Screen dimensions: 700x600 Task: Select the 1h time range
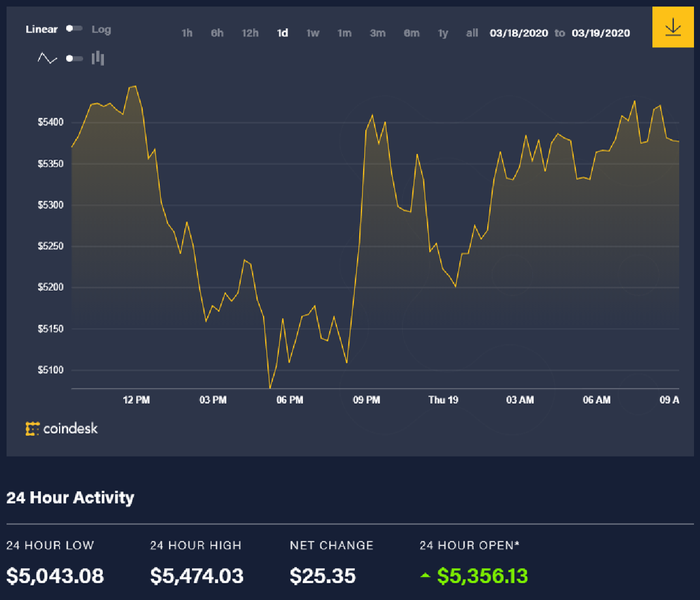[187, 33]
